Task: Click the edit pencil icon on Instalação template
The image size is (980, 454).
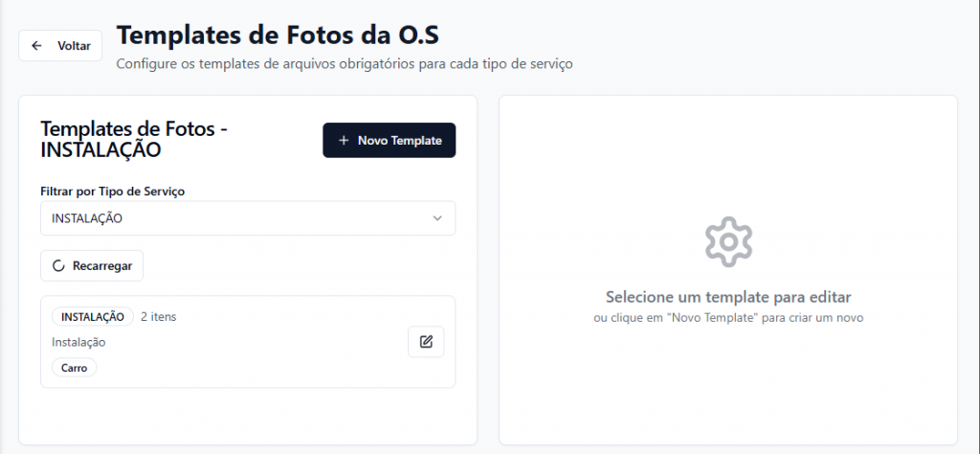Action: 426,342
